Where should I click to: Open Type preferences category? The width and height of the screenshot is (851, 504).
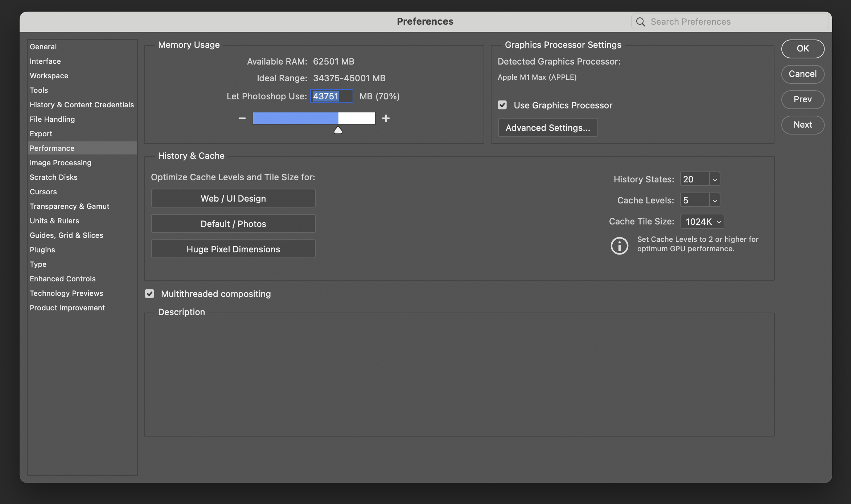[x=82, y=264]
